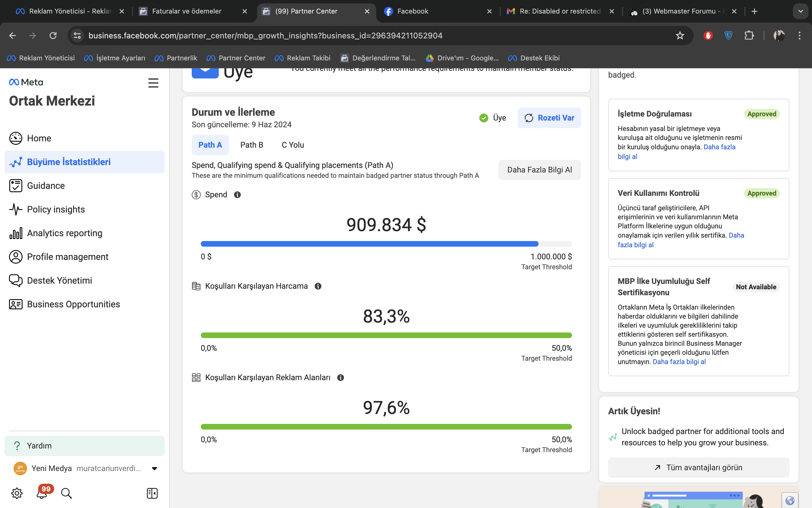The width and height of the screenshot is (812, 508).
Task: Open the red hand blocker extension
Action: click(708, 35)
